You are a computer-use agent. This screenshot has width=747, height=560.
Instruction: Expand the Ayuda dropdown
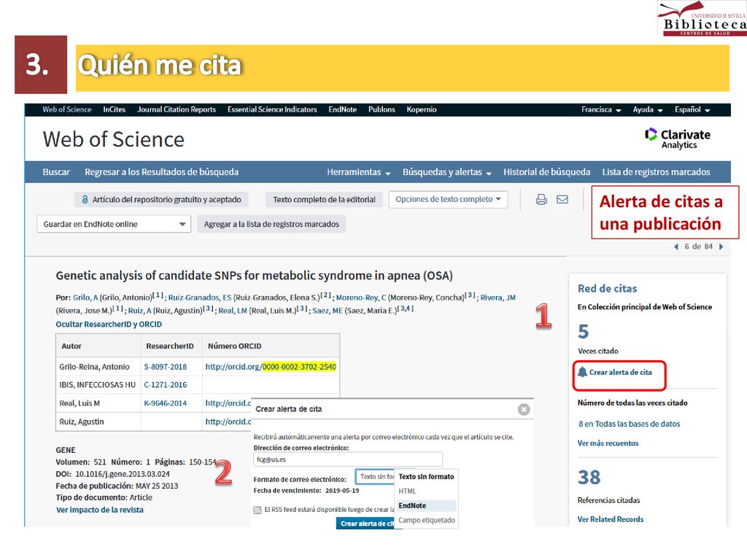648,109
